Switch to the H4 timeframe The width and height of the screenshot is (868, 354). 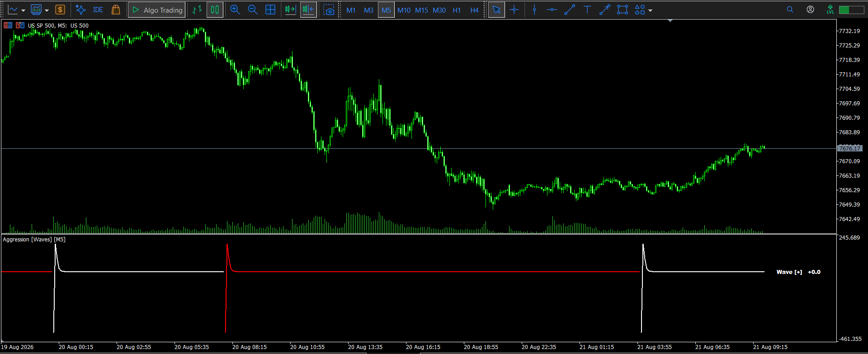pos(474,10)
